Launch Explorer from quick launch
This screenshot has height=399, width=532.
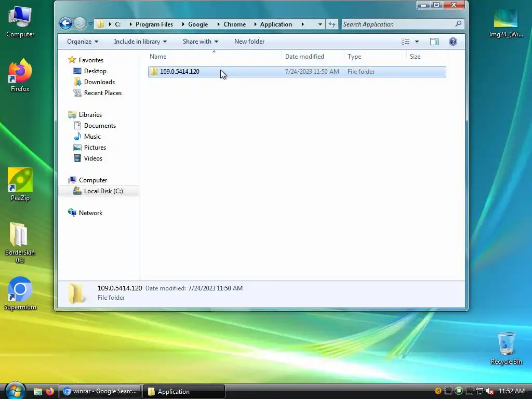(37, 392)
